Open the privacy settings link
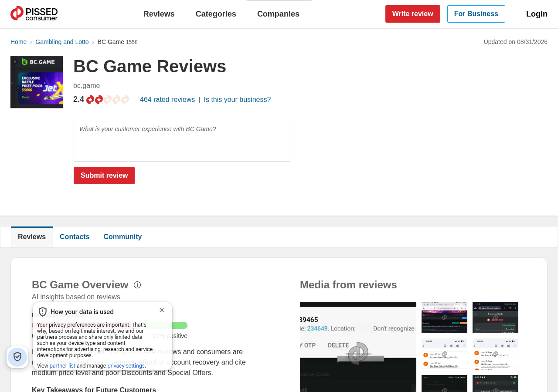 [126, 366]
